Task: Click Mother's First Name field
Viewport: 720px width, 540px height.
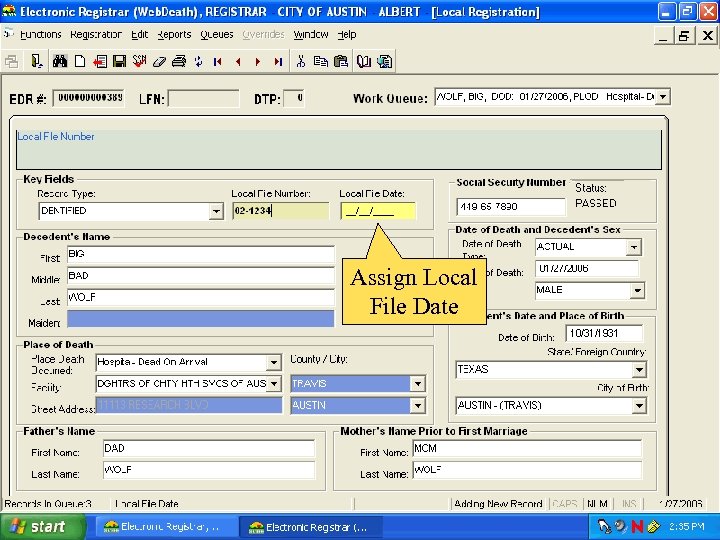Action: pyautogui.click(x=527, y=448)
